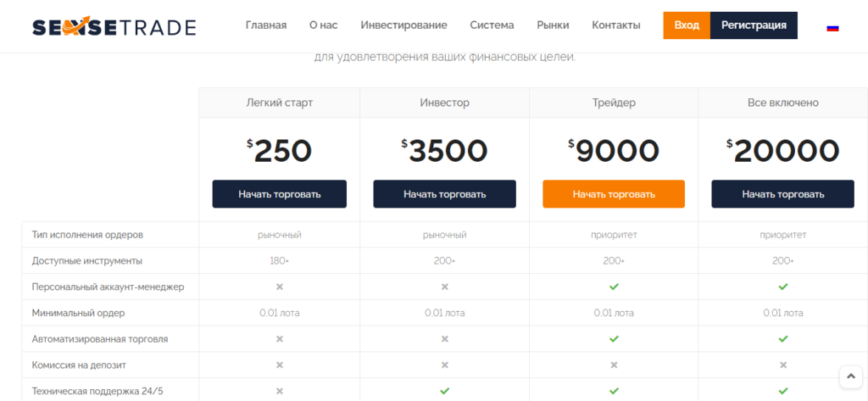Click green check for Трейдер personal account manager
This screenshot has height=401, width=868.
tap(614, 287)
